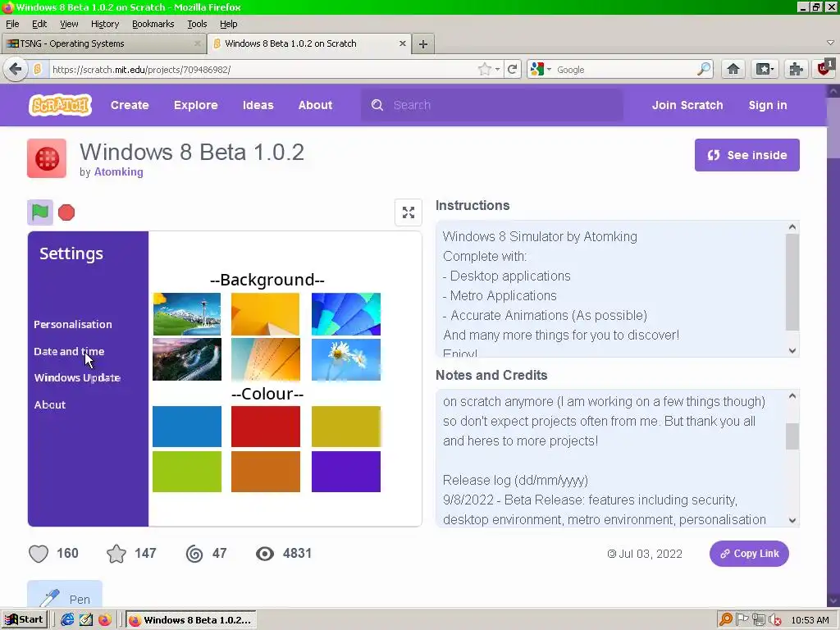
Task: Click the Scratch logo
Action: tap(60, 105)
